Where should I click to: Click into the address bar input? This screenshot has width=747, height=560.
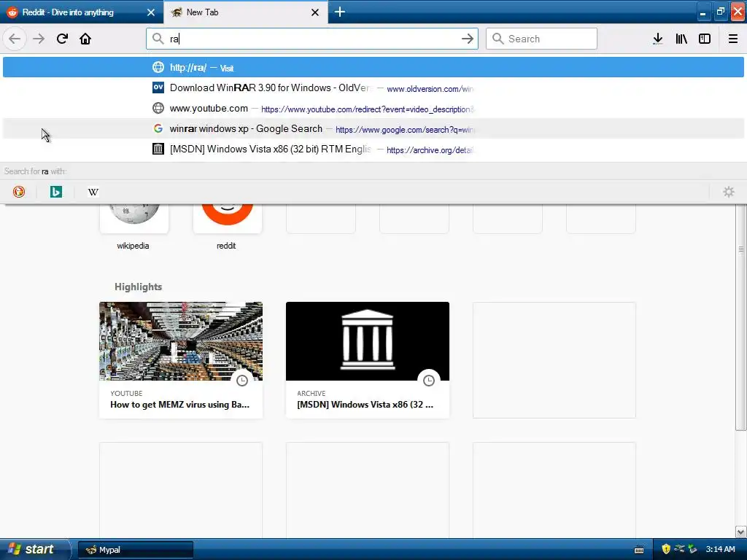click(312, 39)
